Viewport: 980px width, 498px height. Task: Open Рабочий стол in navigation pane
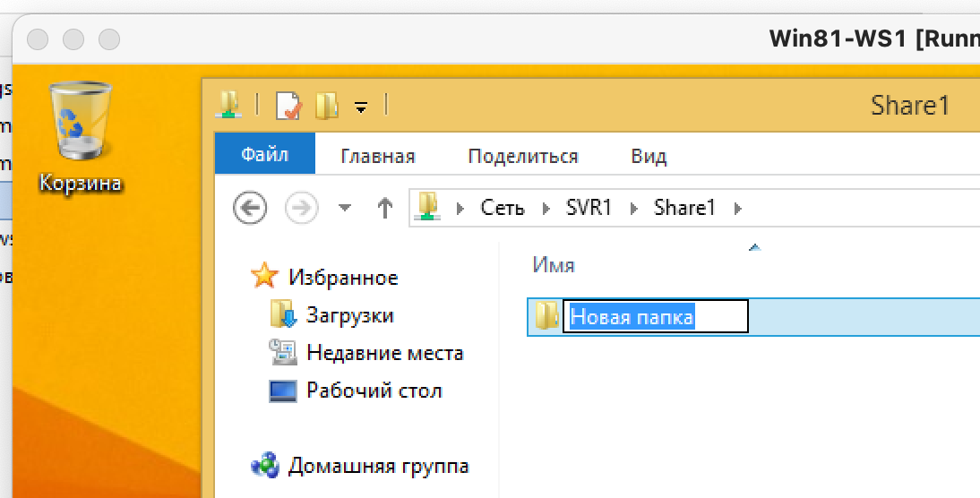374,391
